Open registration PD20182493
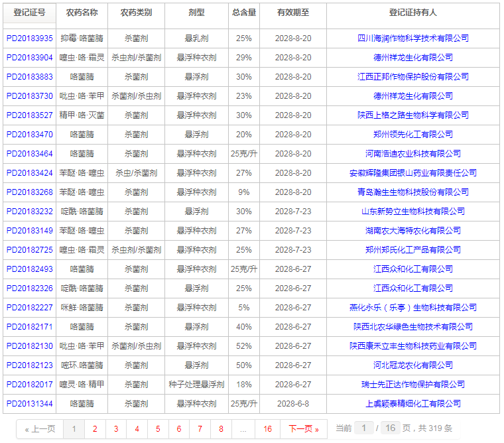 click(30, 269)
